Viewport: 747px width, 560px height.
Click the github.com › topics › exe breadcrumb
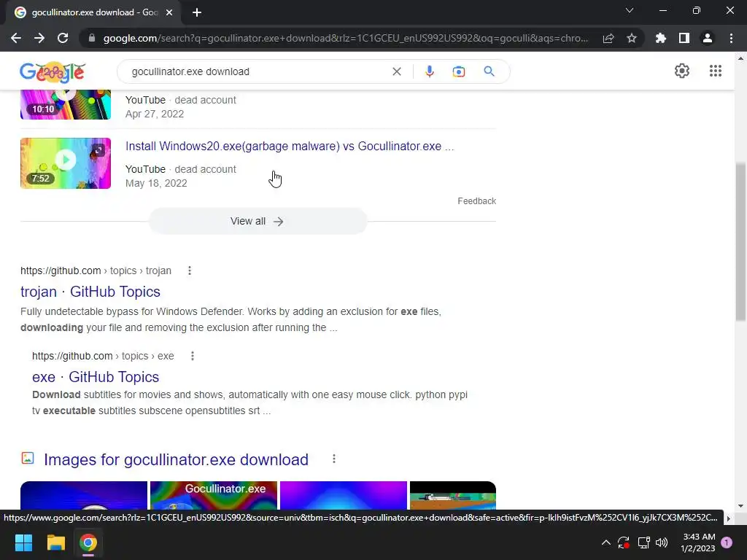103,356
